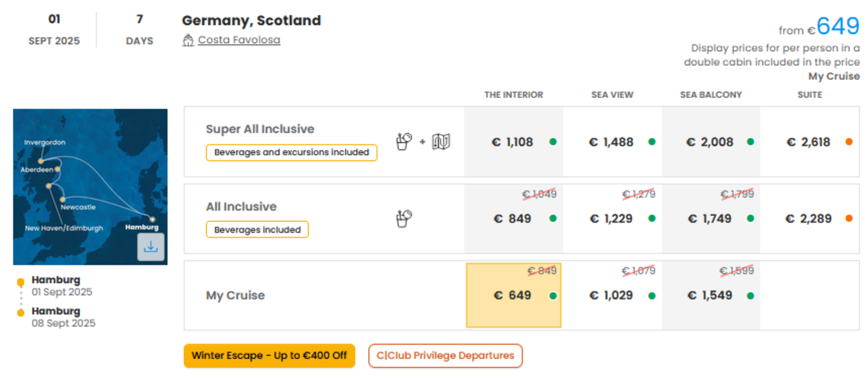
Task: Click the Super All Inclusive excursions map icon
Action: point(441,141)
